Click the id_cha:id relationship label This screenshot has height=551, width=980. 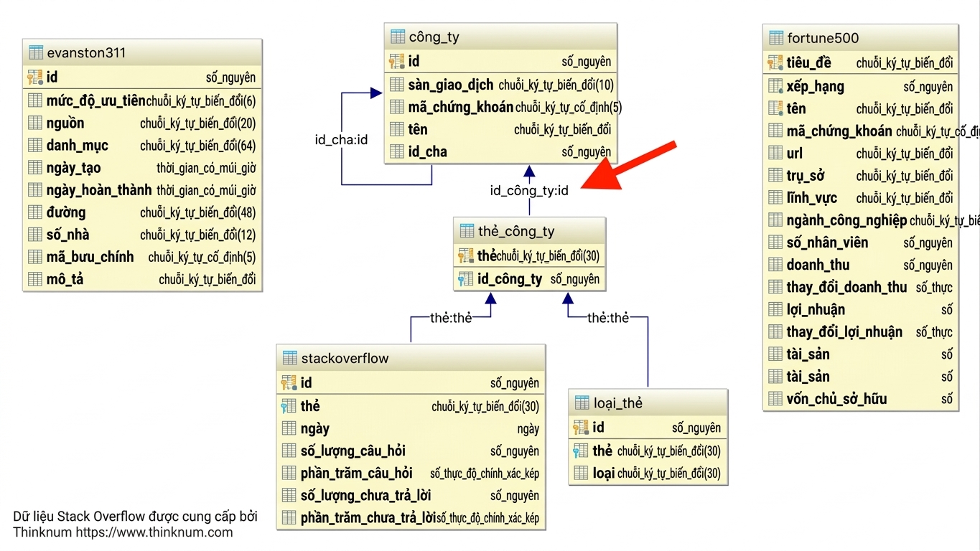[x=341, y=139]
